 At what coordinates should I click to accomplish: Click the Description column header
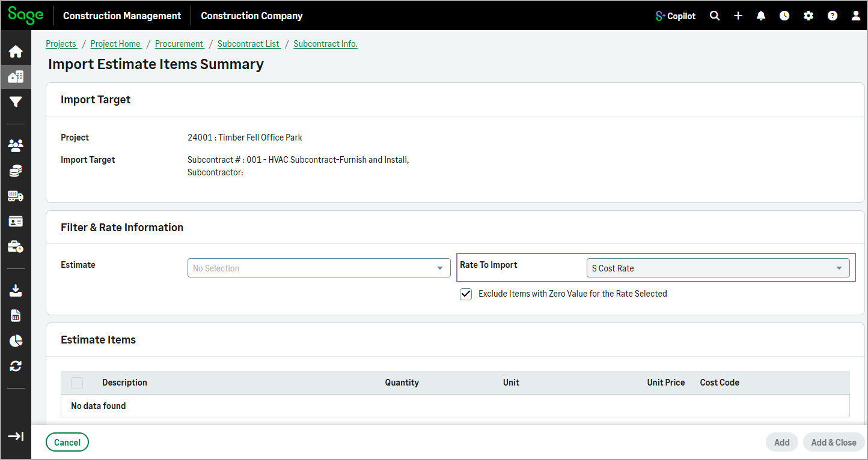[x=124, y=383]
